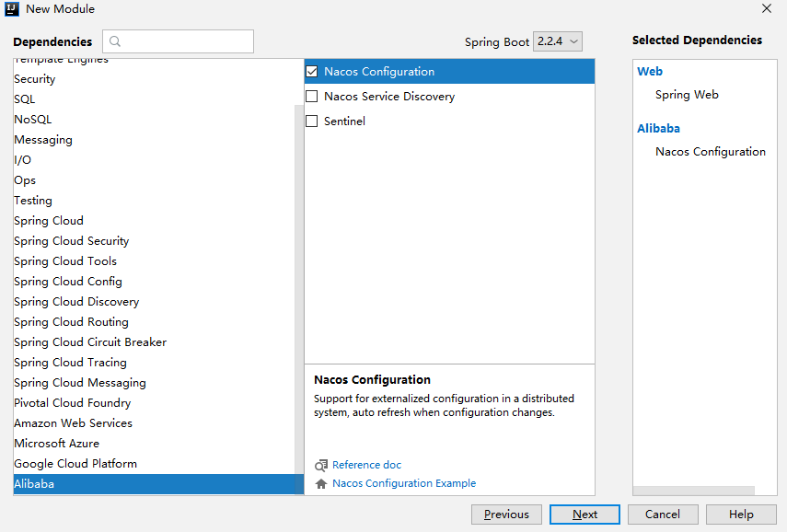Uncheck Nacos Configuration checkbox
The height and width of the screenshot is (532, 787).
(312, 72)
